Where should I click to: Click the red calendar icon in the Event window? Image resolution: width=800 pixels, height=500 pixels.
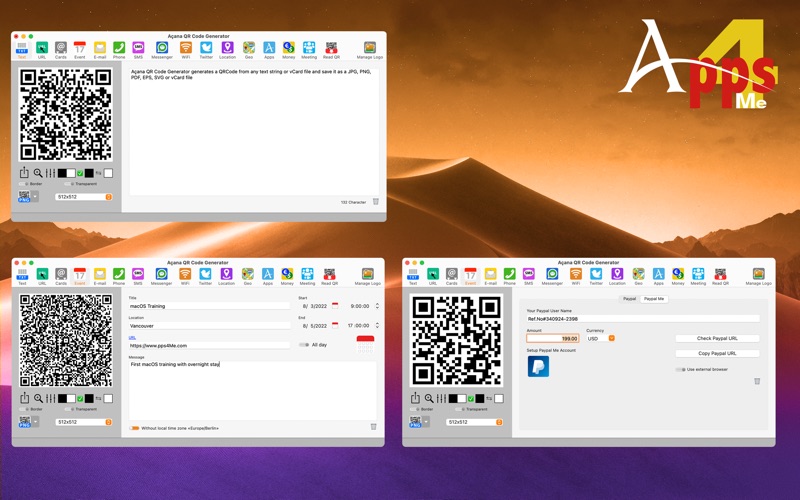coord(365,344)
